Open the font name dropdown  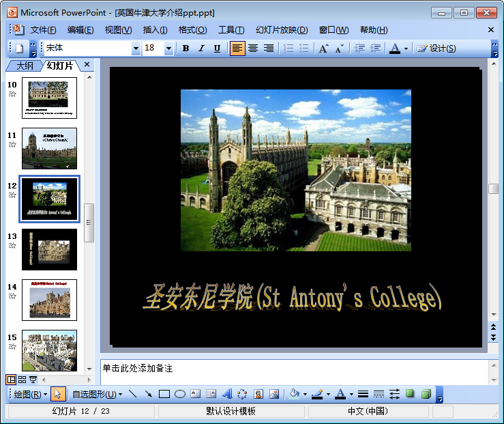point(136,48)
